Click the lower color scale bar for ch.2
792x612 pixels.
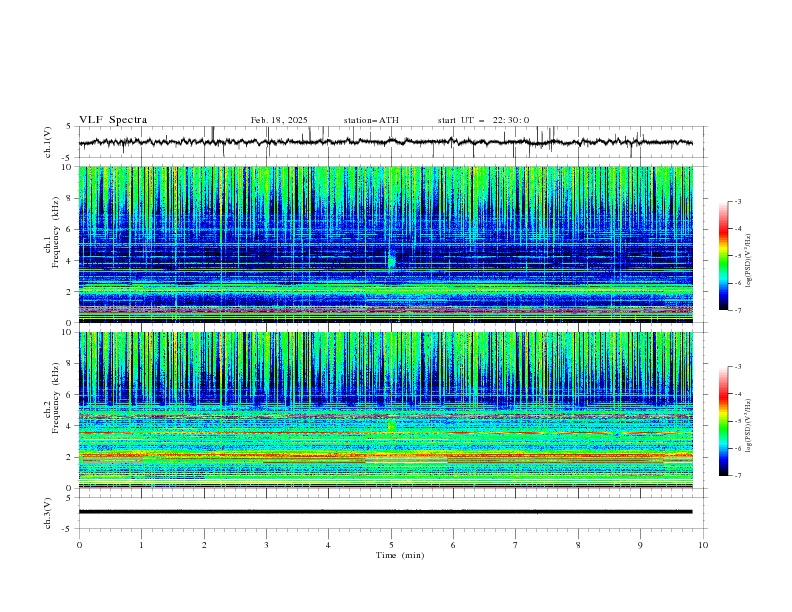(723, 421)
